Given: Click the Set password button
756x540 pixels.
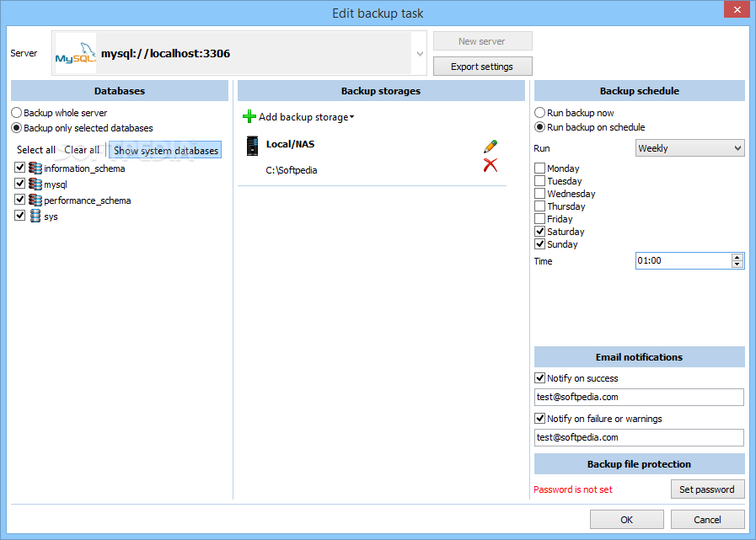Looking at the screenshot, I should click(707, 489).
